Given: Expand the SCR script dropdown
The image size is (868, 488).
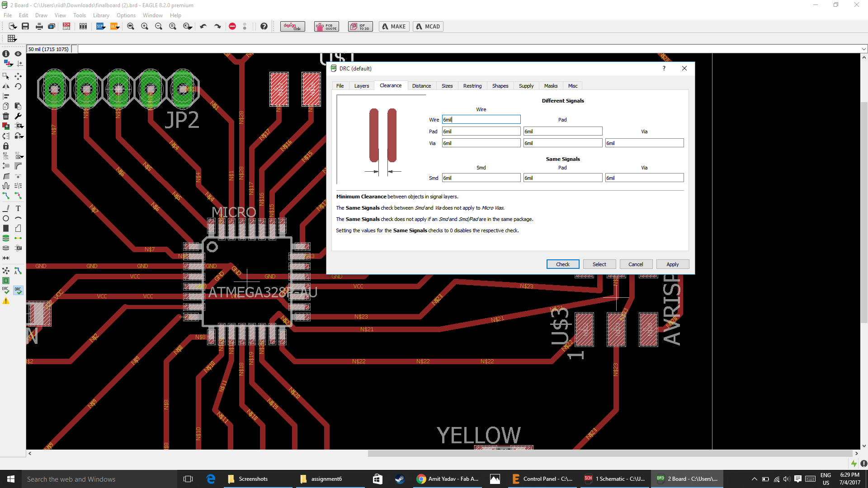Looking at the screenshot, I should [104, 28].
